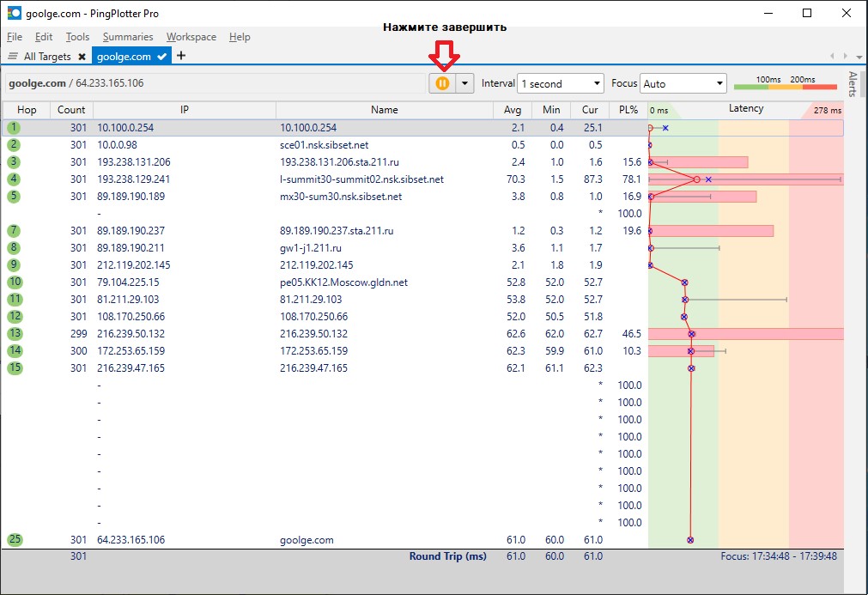
Task: Select hop 10 green circle icon
Action: [15, 282]
